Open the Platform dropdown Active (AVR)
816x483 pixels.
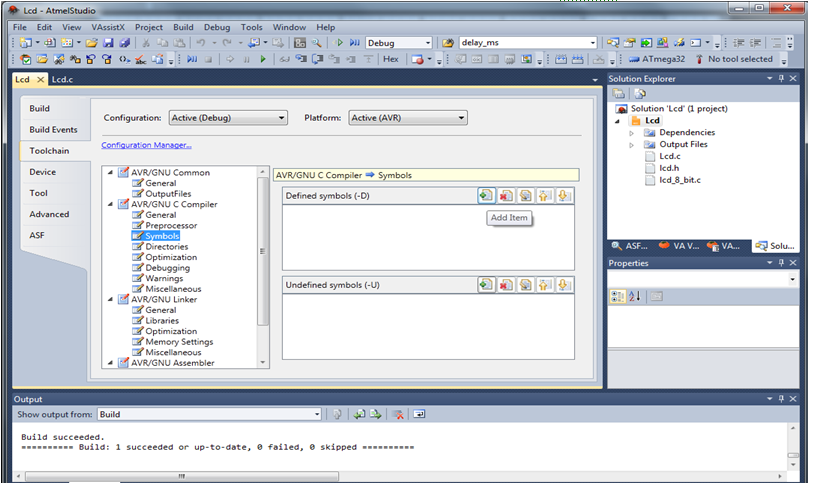click(x=408, y=118)
